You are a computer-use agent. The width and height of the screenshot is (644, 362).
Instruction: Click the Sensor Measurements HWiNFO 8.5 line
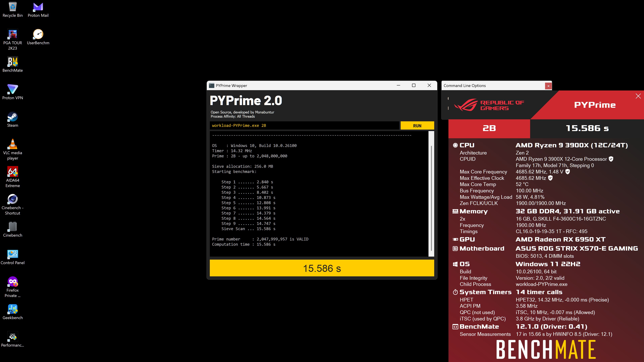[564, 334]
